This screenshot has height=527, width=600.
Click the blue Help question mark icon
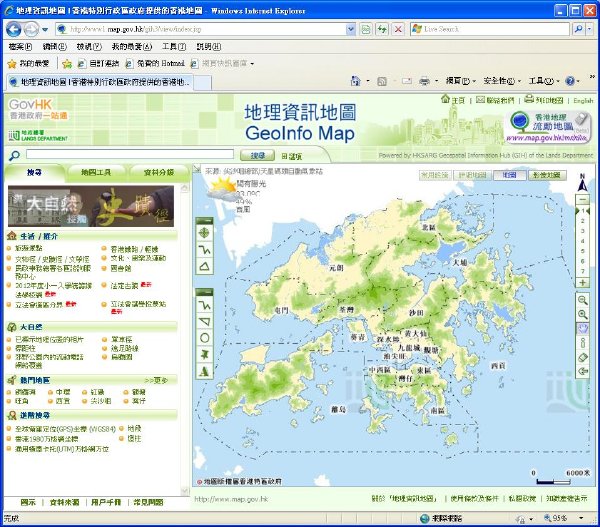[570, 81]
